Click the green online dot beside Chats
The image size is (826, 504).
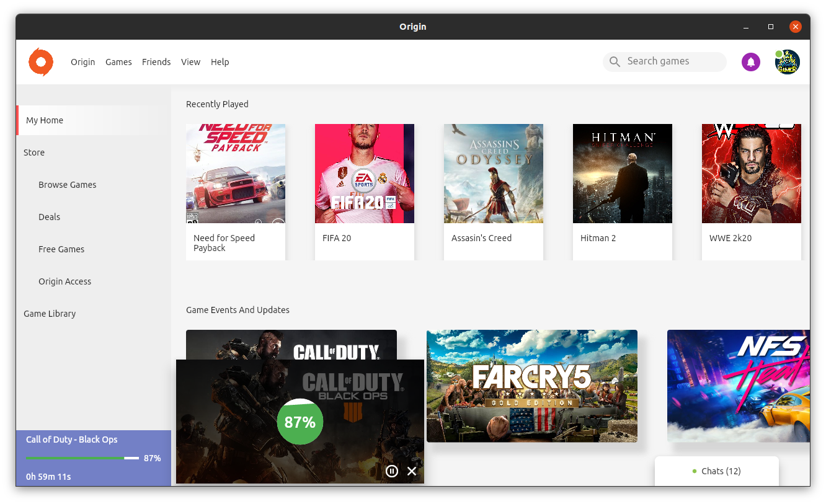tap(694, 471)
